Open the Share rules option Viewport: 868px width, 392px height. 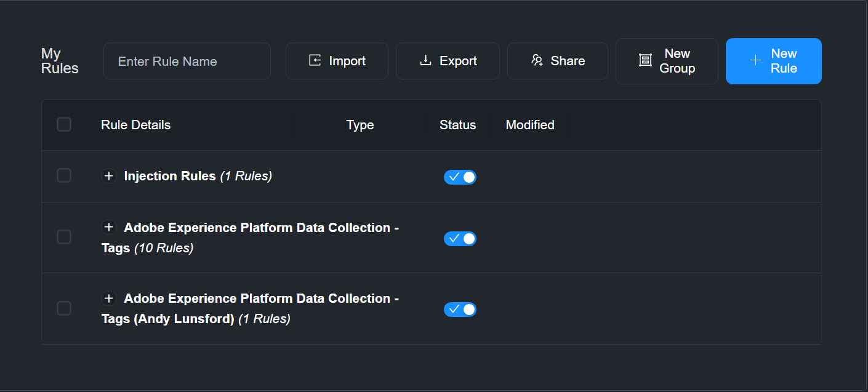(x=558, y=61)
